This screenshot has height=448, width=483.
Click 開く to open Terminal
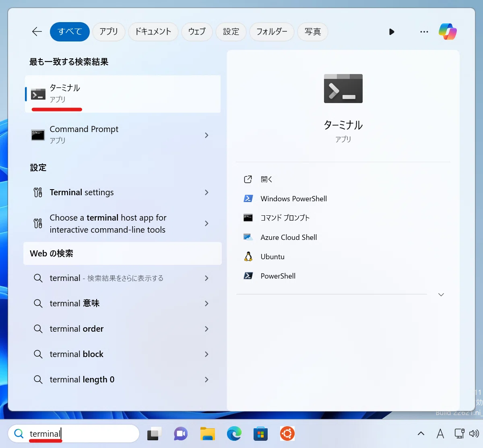tap(266, 180)
